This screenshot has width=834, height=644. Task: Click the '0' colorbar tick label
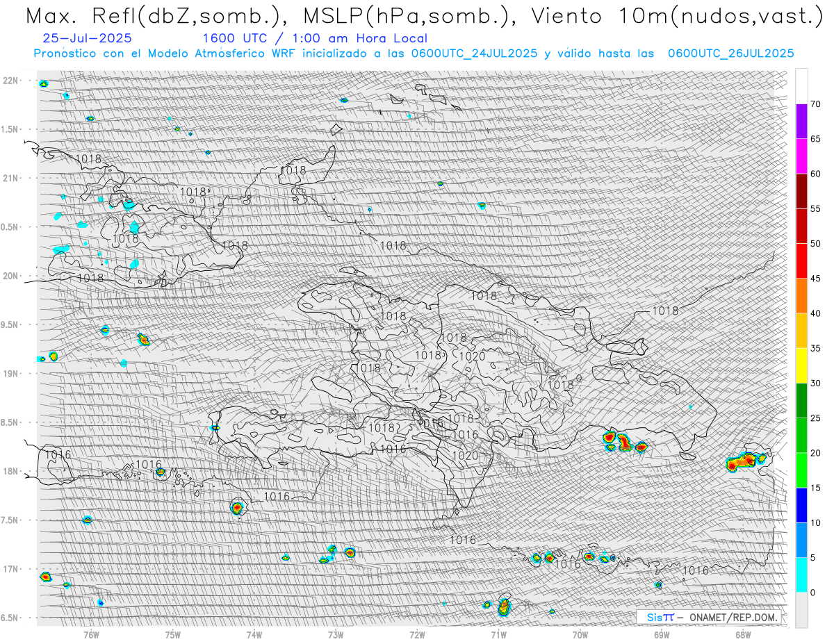coord(813,592)
